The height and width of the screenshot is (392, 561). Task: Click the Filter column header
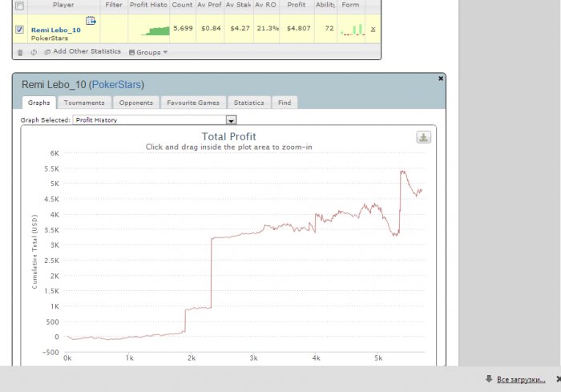tap(114, 5)
